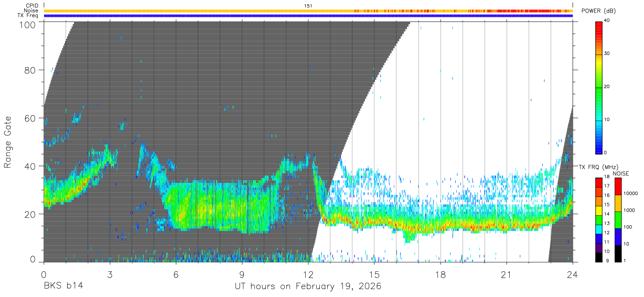Select the CPID value 151
The width and height of the screenshot is (644, 297).
pyautogui.click(x=308, y=6)
